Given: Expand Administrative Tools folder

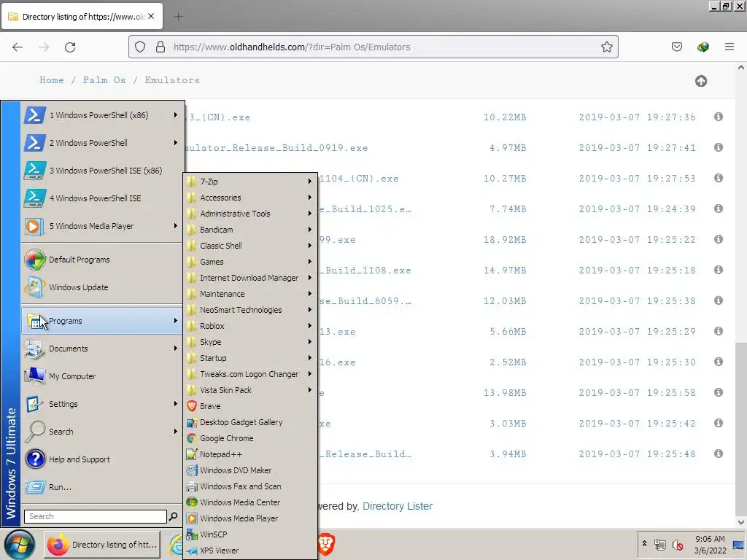Looking at the screenshot, I should (x=250, y=214).
